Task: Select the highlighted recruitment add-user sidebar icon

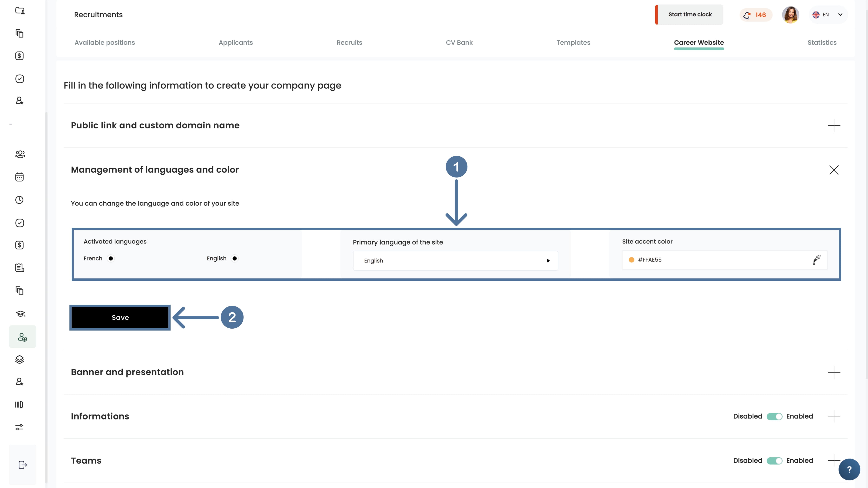Action: 22,337
